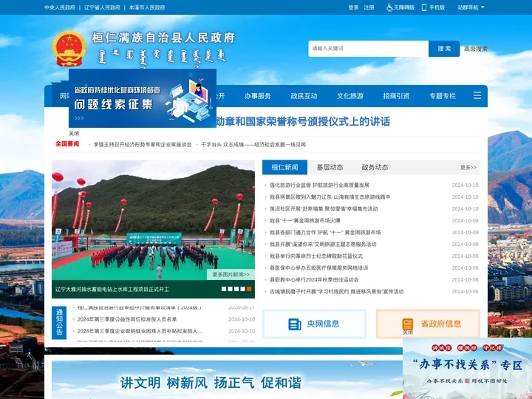Click the 讲文明 树新风 bottom banner
The image size is (532, 399).
coord(228,380)
